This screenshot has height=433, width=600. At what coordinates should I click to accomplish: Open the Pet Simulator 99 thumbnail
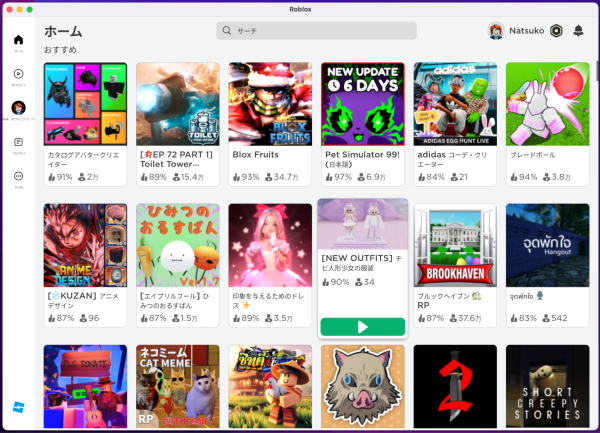pos(363,104)
